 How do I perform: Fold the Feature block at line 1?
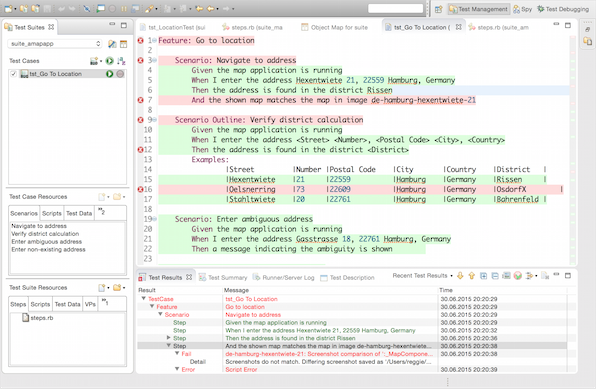pyautogui.click(x=154, y=40)
